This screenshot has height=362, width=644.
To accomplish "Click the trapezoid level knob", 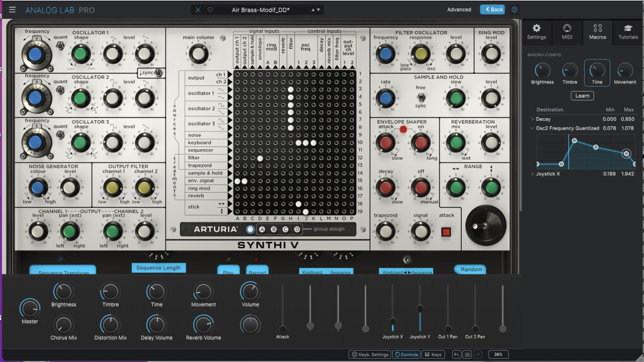I will coord(385,232).
